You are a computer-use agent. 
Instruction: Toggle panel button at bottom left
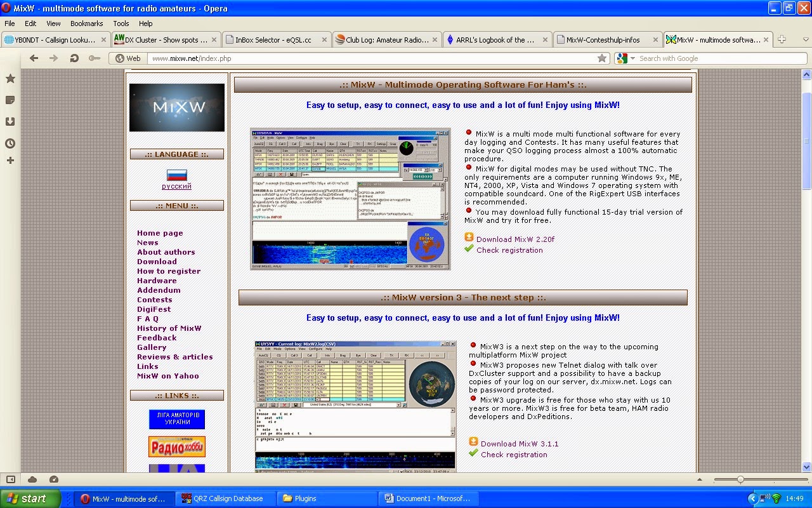click(10, 479)
